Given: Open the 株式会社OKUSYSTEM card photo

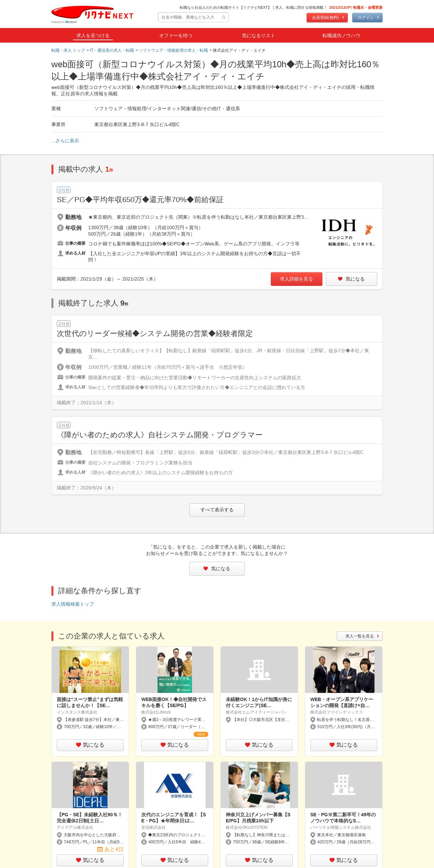Looking at the screenshot, I should 259,785.
